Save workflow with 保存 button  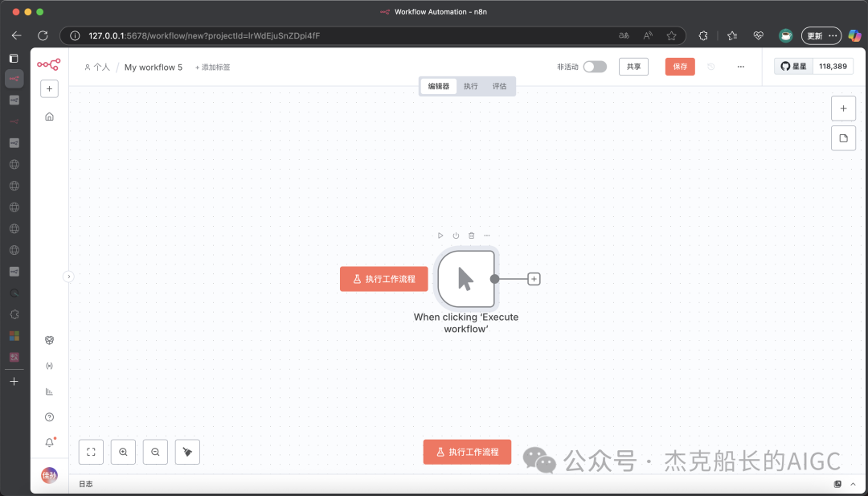coord(680,67)
